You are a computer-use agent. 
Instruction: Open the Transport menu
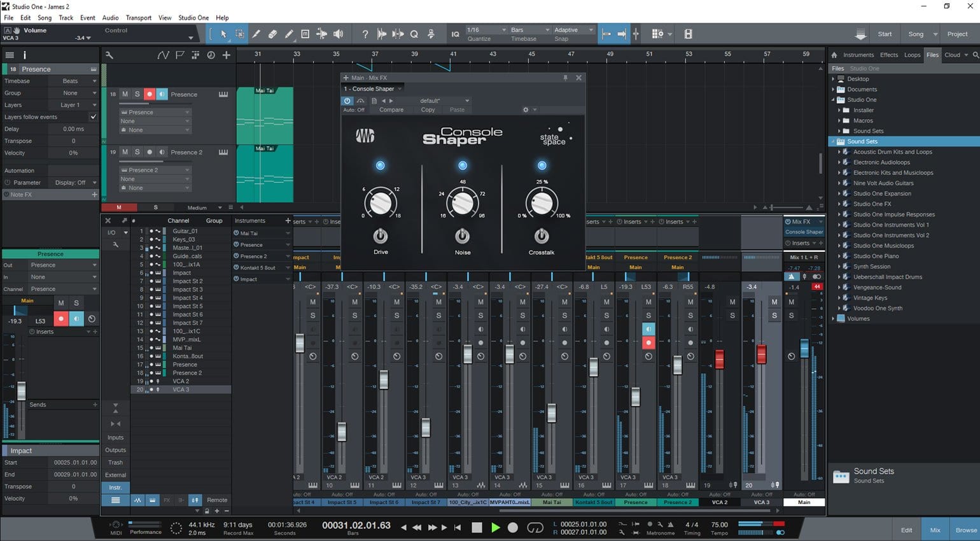pyautogui.click(x=138, y=18)
